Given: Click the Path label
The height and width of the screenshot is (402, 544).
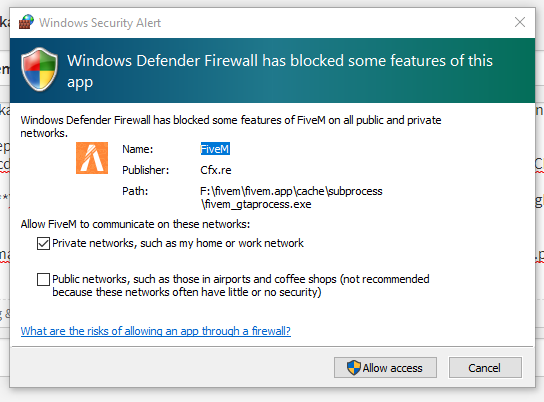Looking at the screenshot, I should 135,191.
